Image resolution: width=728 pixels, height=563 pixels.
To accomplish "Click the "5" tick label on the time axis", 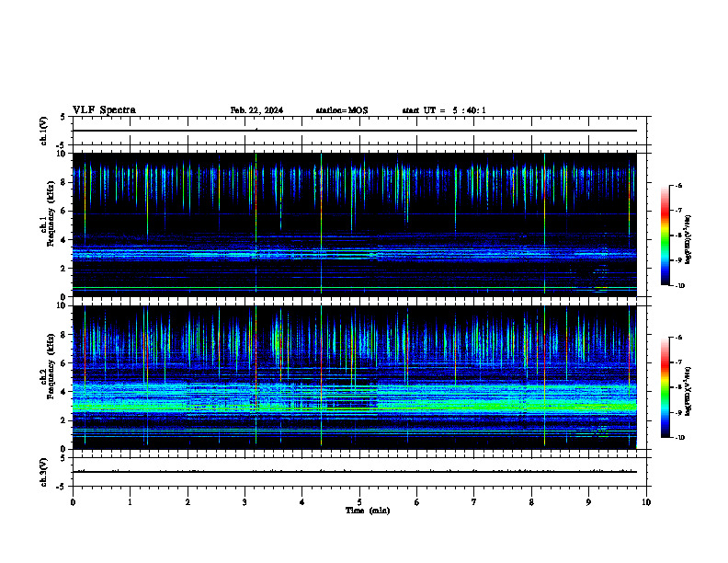I will click(x=359, y=502).
